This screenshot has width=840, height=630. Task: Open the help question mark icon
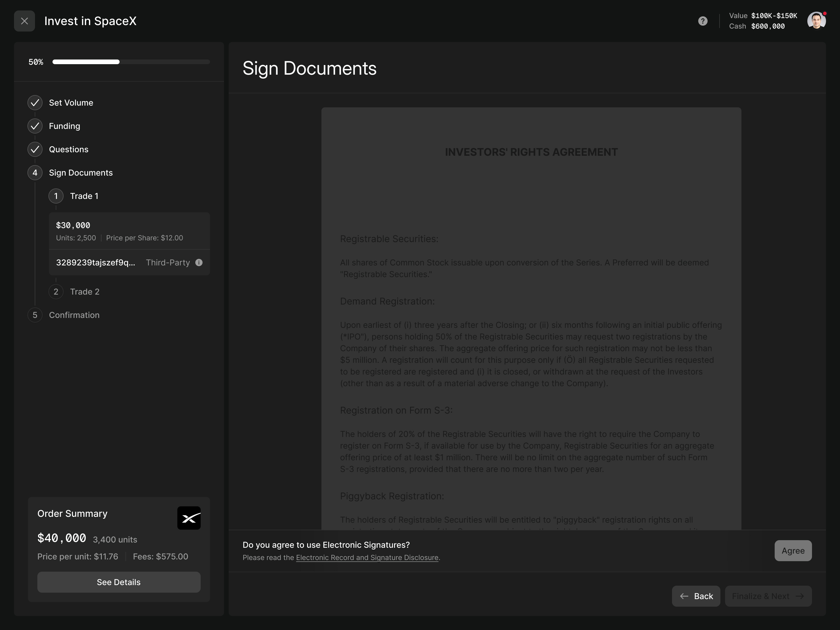pos(703,21)
